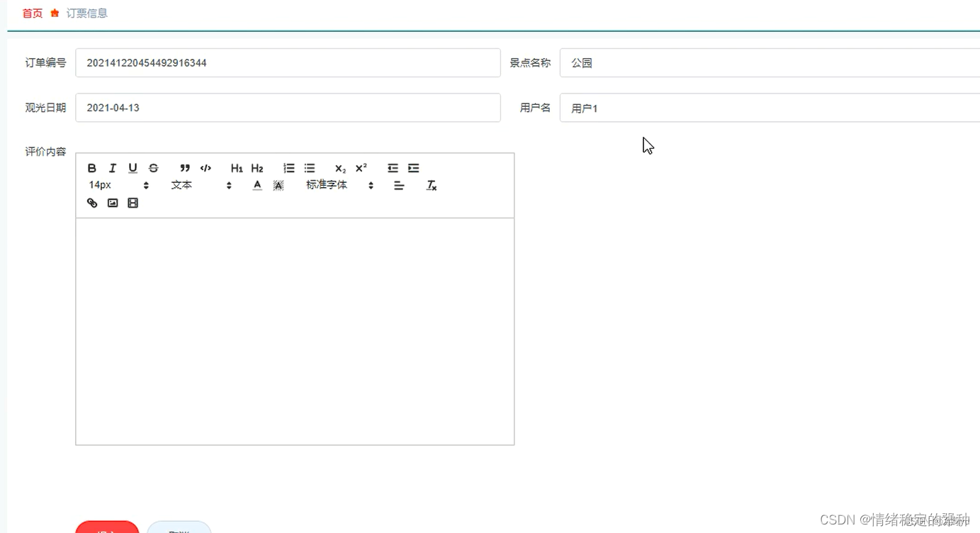980x533 pixels.
Task: Insert a code block
Action: [205, 168]
